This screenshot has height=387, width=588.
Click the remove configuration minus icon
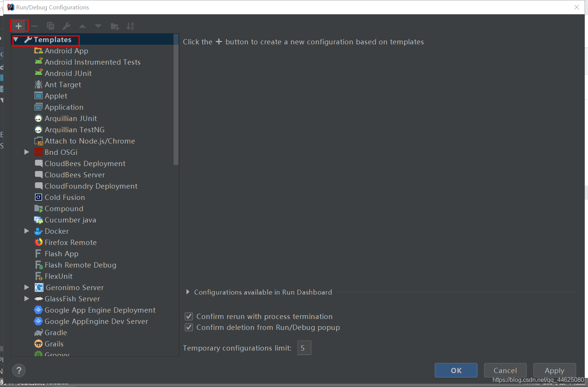[35, 26]
